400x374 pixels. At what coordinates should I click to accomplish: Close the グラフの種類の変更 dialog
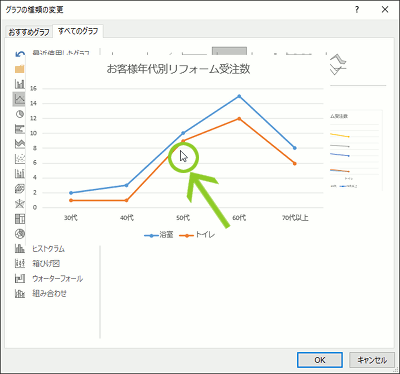pyautogui.click(x=385, y=10)
